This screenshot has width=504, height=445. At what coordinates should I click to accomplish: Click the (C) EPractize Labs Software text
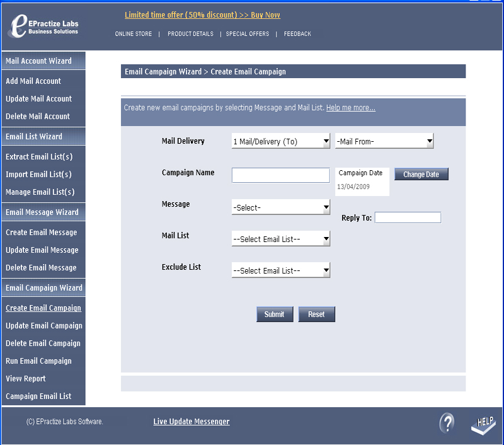click(65, 422)
